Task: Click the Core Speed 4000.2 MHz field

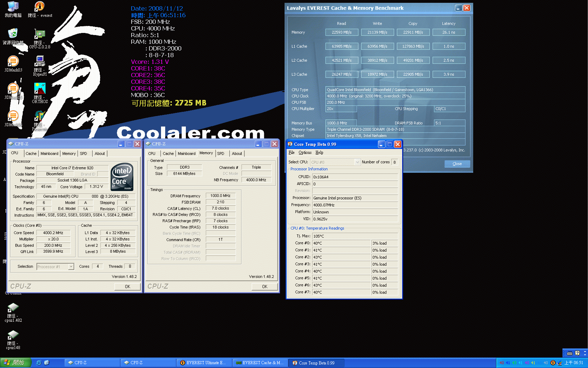Action: 53,233
